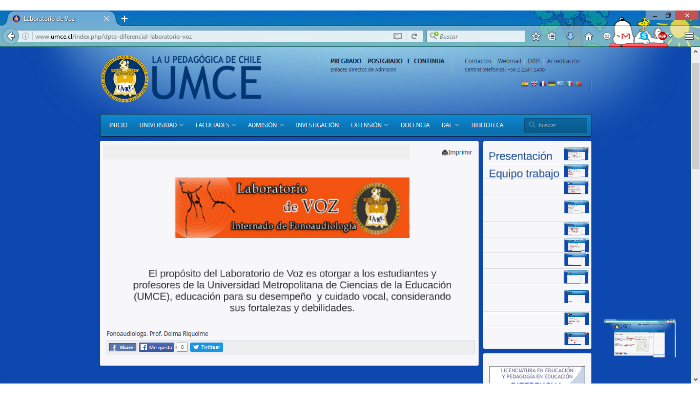Screen dimensions: 700x394
Task: Click the Licenciatura en Educación banner
Action: tap(537, 375)
